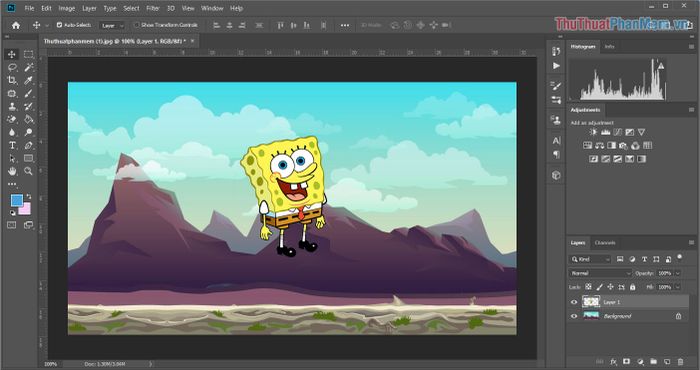Add a Color Balance adjustment
This screenshot has height=370, width=700.
point(600,146)
